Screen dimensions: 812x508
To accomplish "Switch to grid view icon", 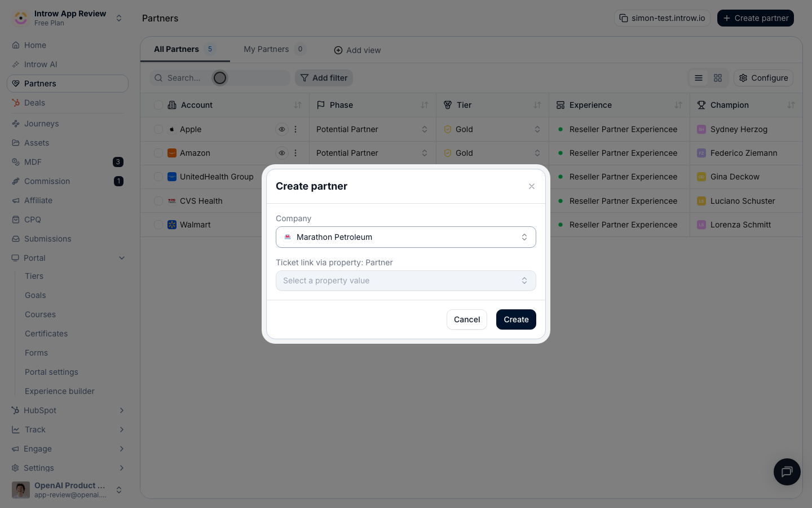I will [x=718, y=78].
